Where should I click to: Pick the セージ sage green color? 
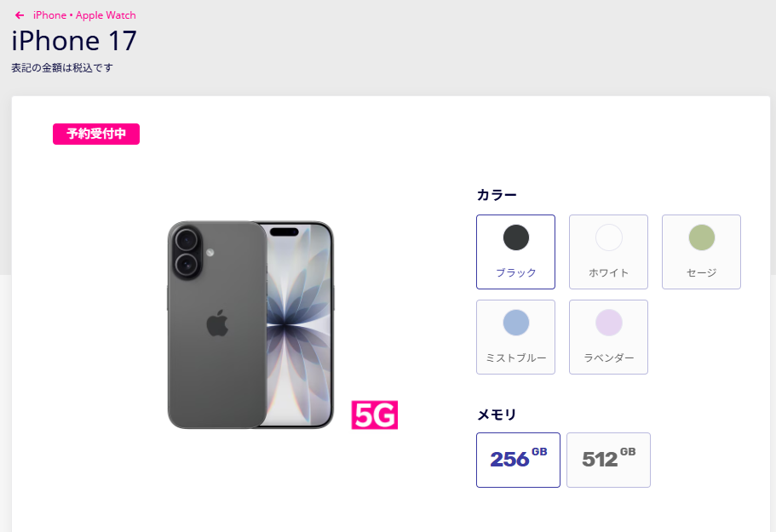click(x=701, y=252)
